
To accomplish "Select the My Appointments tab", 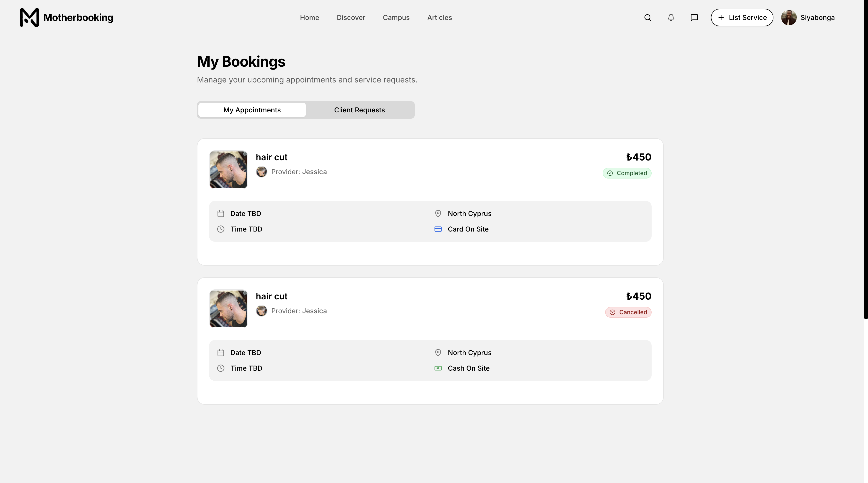I will coord(252,110).
